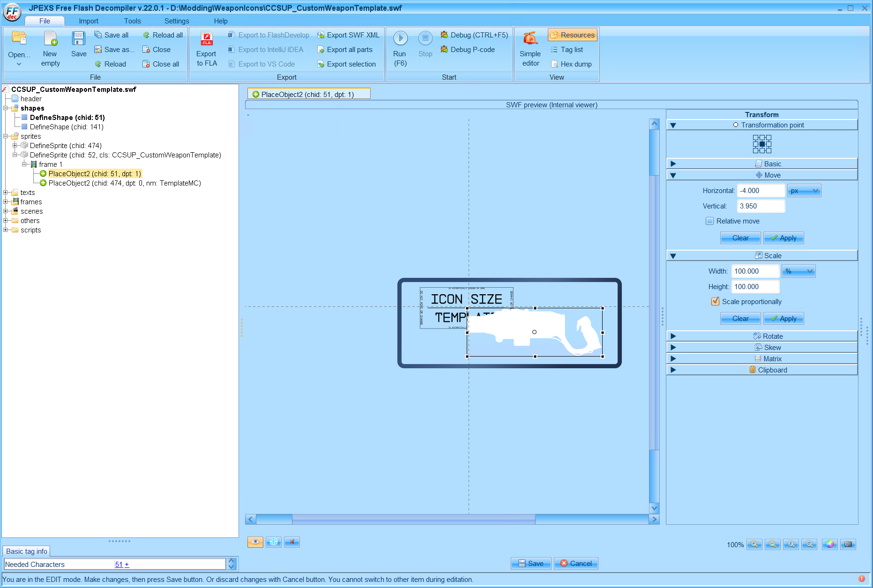Open the Simple editor tool

[x=530, y=39]
